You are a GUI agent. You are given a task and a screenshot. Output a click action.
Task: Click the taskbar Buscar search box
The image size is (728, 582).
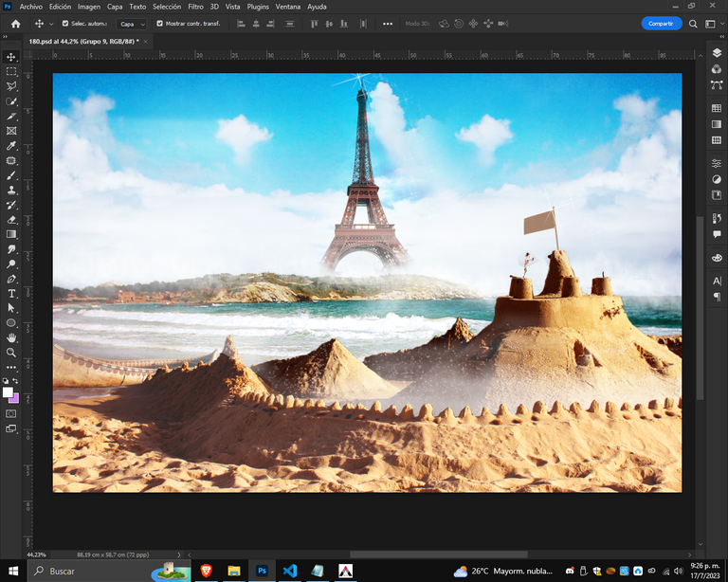(109, 571)
